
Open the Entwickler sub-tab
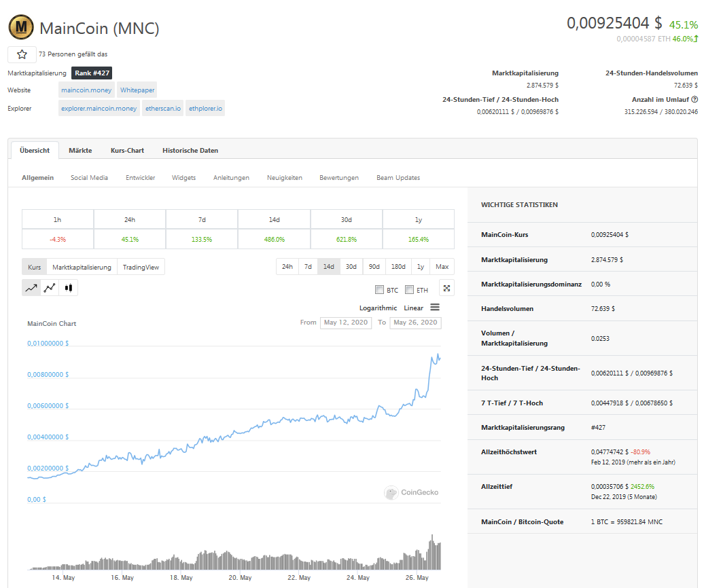click(141, 178)
